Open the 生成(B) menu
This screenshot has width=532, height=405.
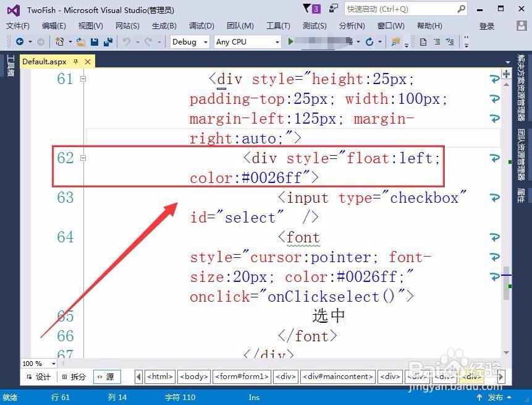tap(164, 26)
